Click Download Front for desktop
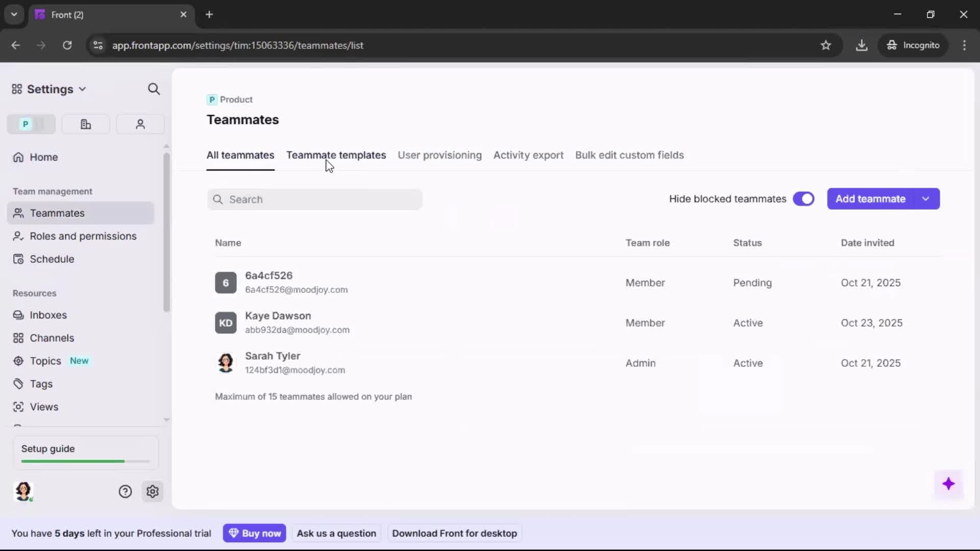 click(454, 533)
